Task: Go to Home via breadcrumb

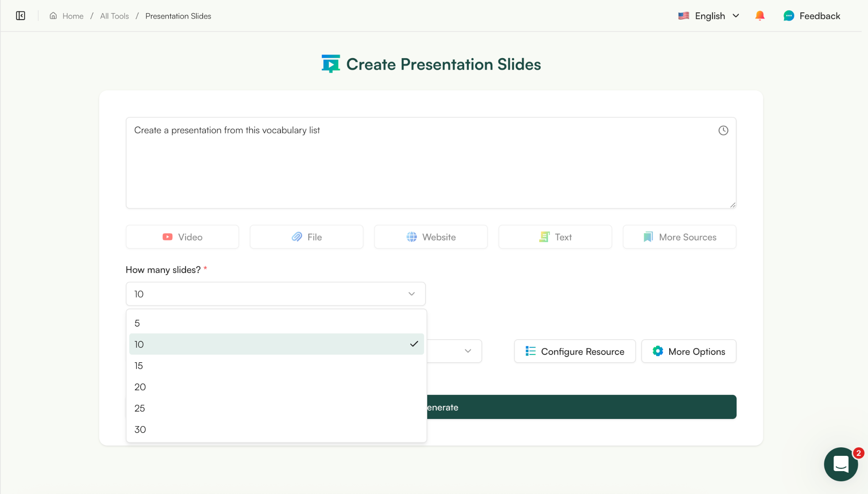Action: click(x=72, y=16)
